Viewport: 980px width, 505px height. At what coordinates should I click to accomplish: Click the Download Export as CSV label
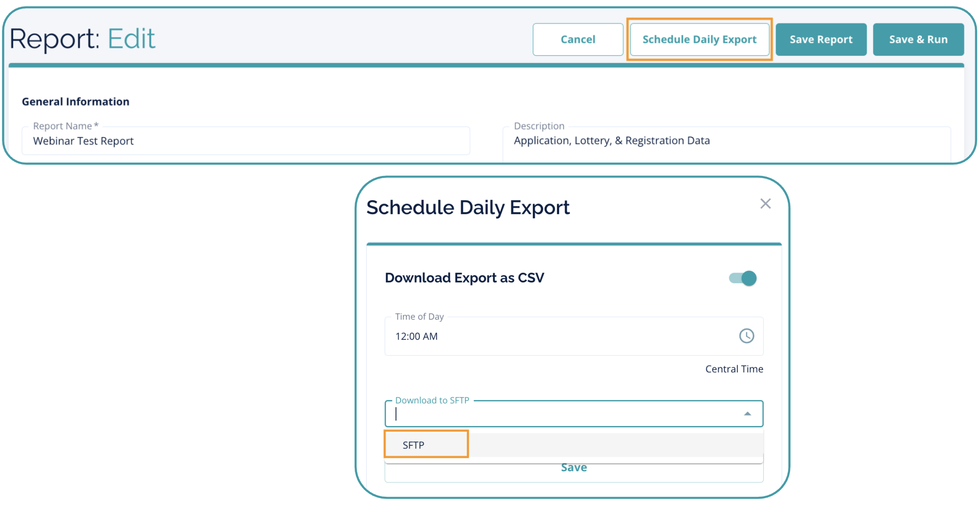coord(464,278)
